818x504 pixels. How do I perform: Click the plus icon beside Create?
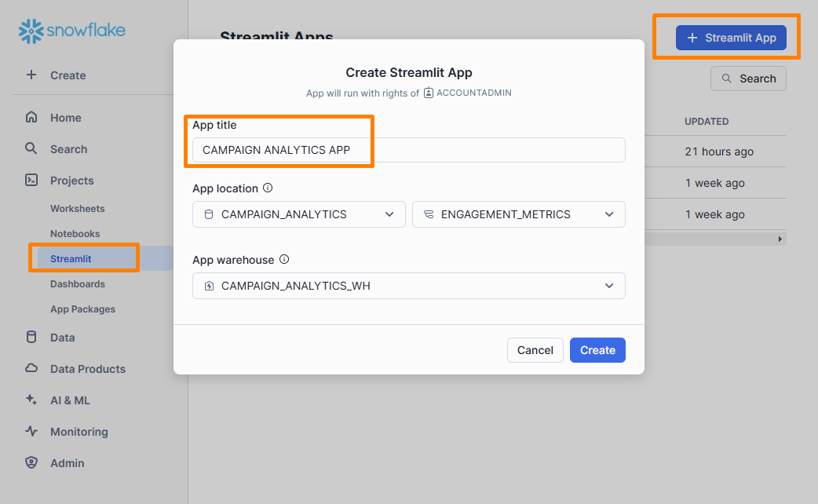click(31, 75)
